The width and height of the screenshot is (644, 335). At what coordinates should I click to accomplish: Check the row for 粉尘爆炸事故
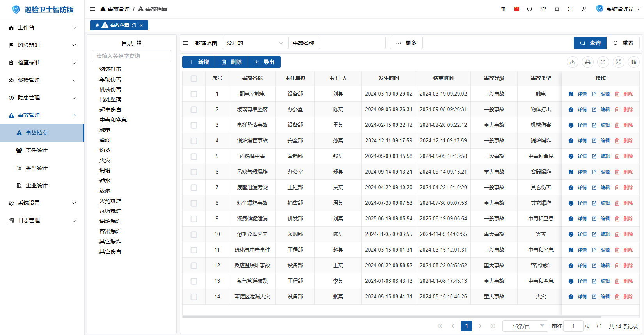coord(194,203)
